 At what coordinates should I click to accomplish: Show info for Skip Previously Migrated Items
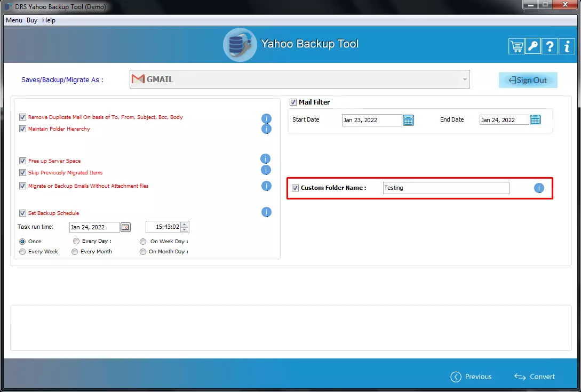click(266, 170)
